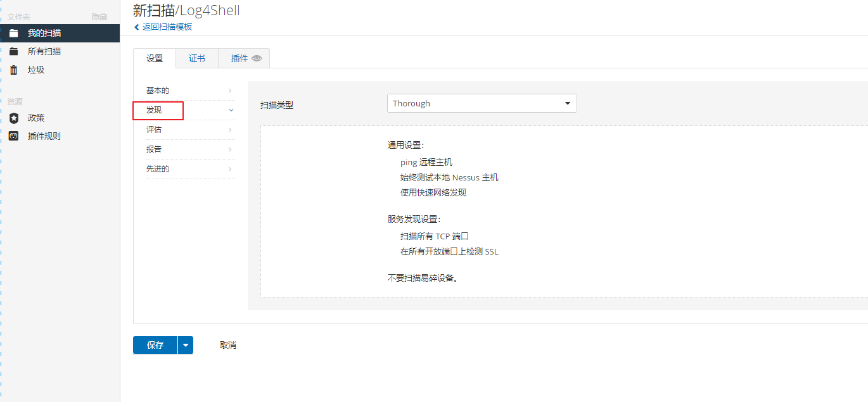Expand the 评估 settings section
The width and height of the screenshot is (868, 402).
point(190,130)
